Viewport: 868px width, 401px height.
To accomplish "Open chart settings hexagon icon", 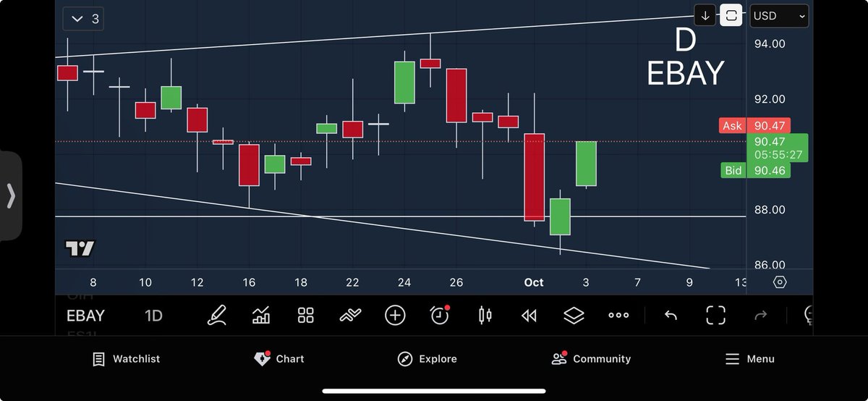I will (x=780, y=282).
